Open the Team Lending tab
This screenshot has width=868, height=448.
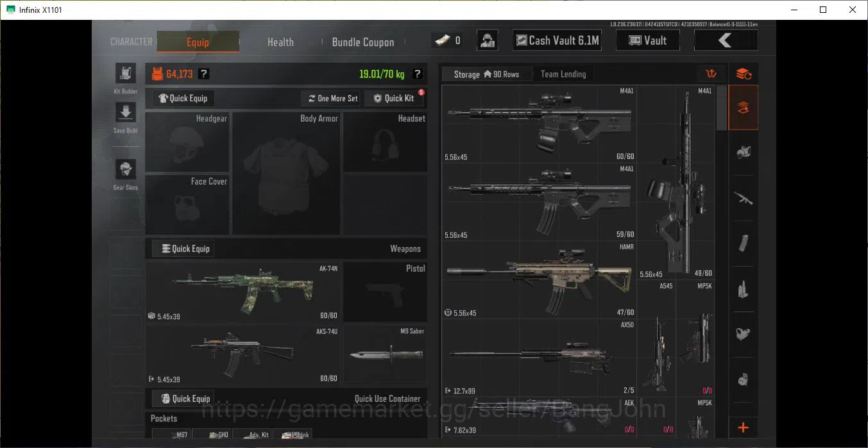point(563,74)
